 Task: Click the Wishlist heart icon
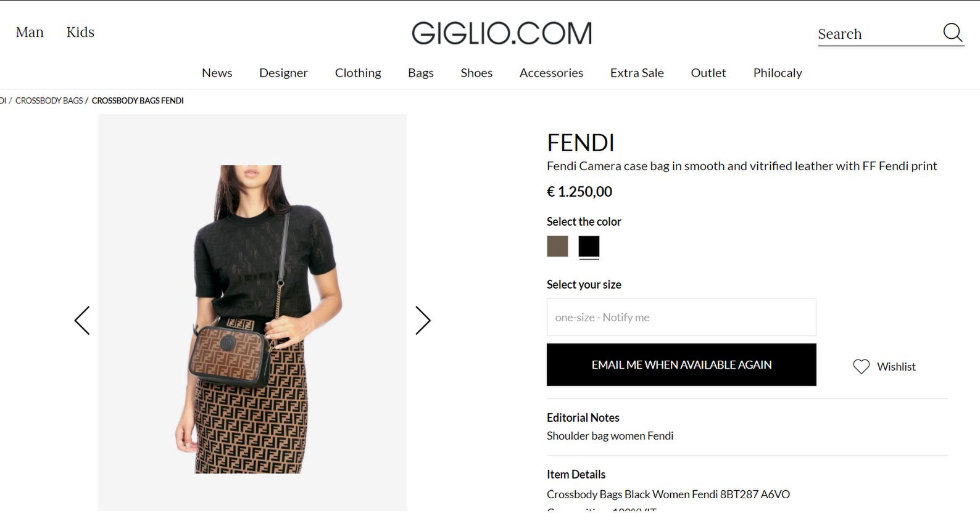point(861,366)
